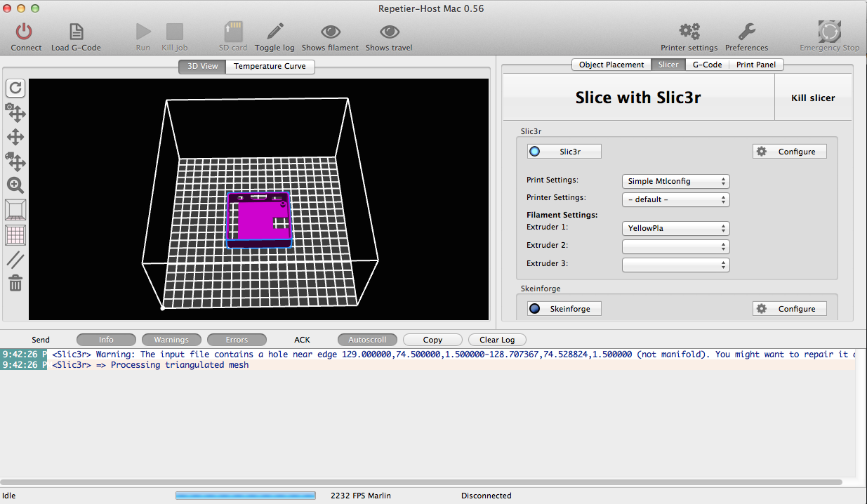The image size is (867, 504).
Task: Open Extruder 3 dropdown
Action: 676,265
